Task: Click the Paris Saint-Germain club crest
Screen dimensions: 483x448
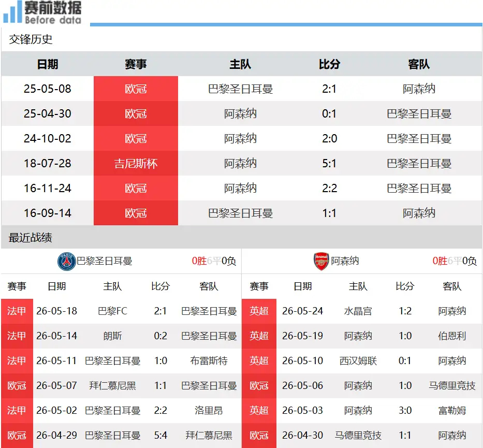Action: click(x=67, y=261)
